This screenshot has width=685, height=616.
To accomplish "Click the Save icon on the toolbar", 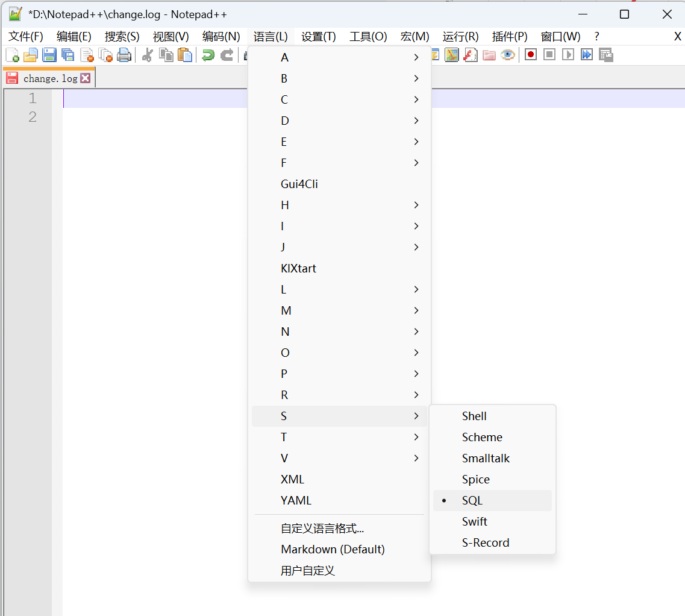I will tap(49, 55).
